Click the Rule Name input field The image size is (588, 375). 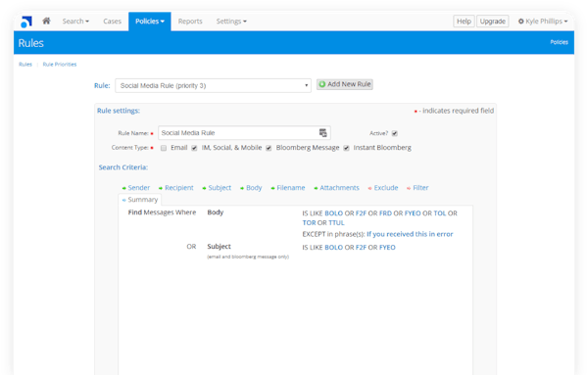click(x=244, y=133)
